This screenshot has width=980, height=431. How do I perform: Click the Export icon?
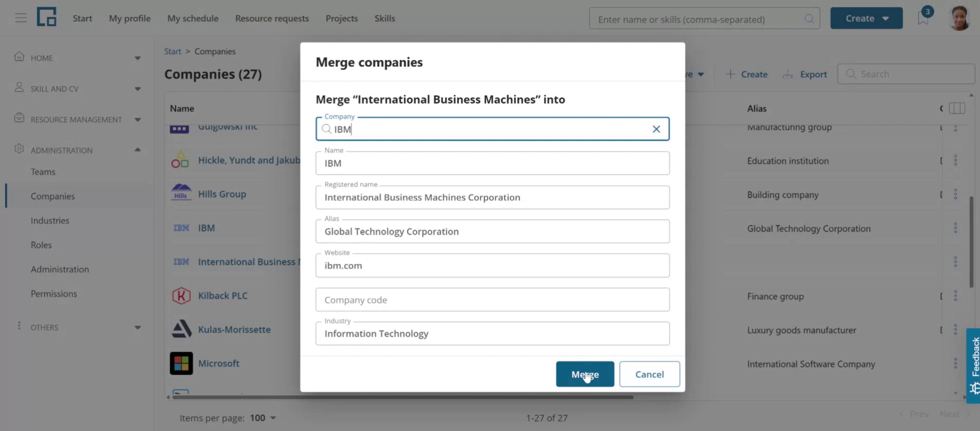pyautogui.click(x=787, y=74)
